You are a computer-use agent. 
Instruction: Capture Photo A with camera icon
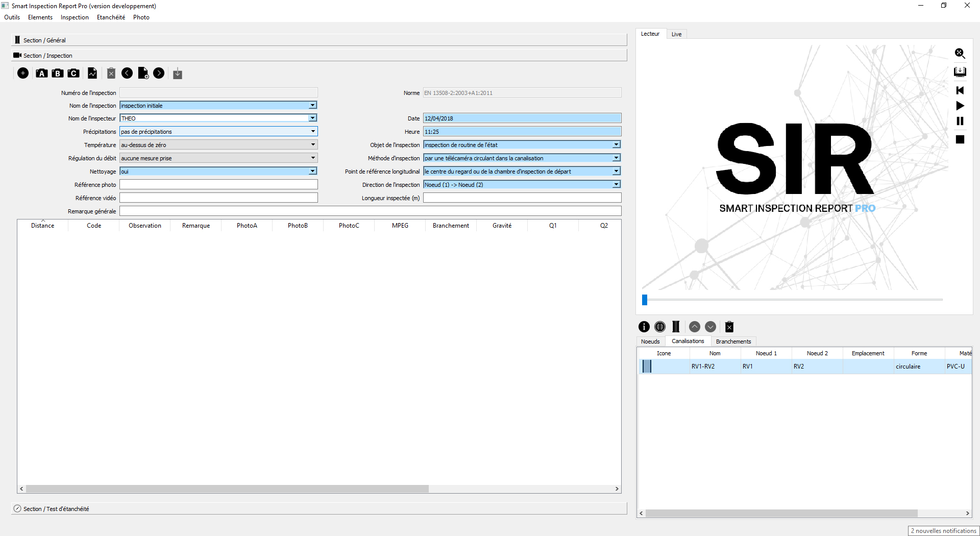click(42, 74)
